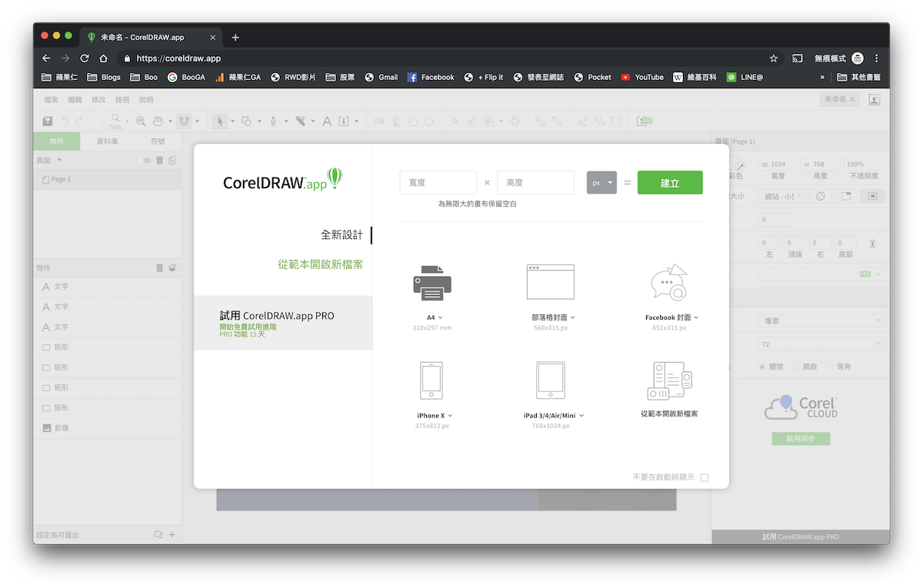Click the printer icon for A4 preset

432,282
